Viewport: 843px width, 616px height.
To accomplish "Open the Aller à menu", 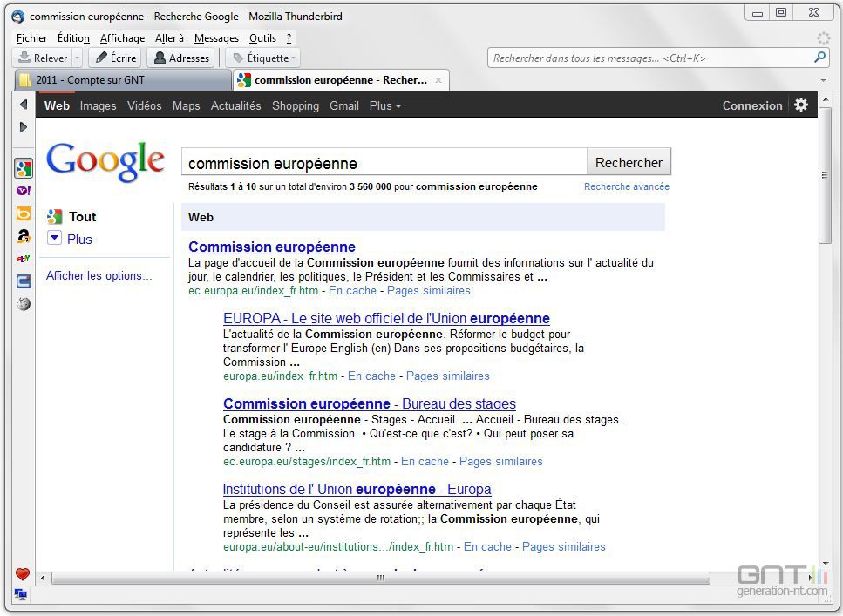I will pyautogui.click(x=169, y=38).
